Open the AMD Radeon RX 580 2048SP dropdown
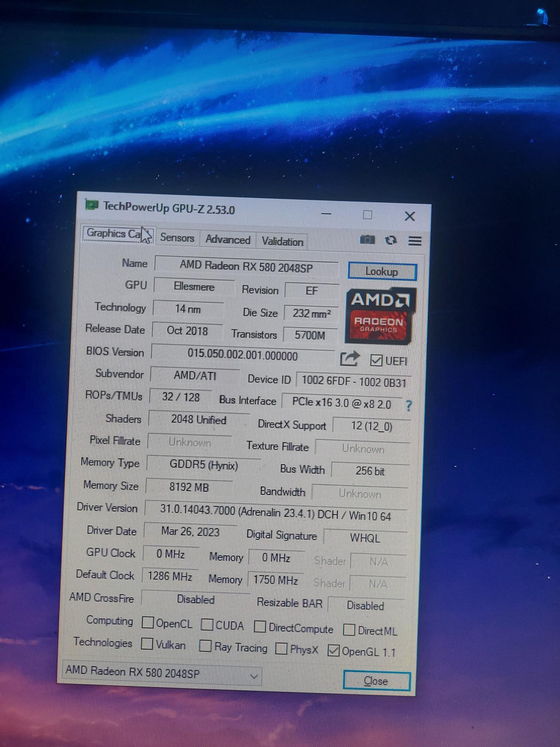Screen dimensions: 560x747 pyautogui.click(x=162, y=673)
